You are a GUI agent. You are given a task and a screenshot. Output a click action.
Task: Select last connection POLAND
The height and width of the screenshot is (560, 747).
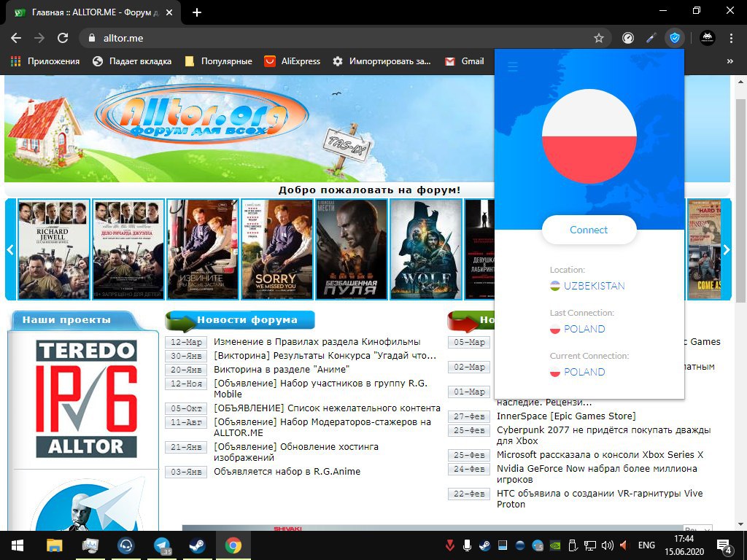pyautogui.click(x=578, y=329)
